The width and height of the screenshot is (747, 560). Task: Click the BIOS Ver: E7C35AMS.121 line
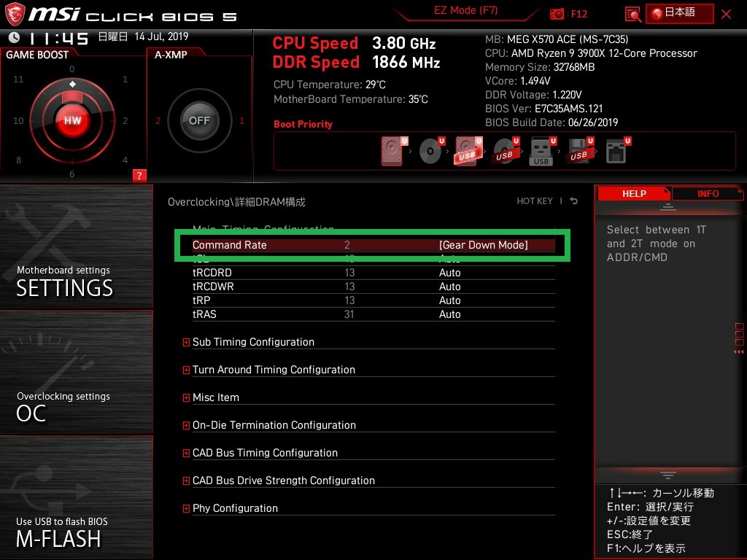point(544,108)
